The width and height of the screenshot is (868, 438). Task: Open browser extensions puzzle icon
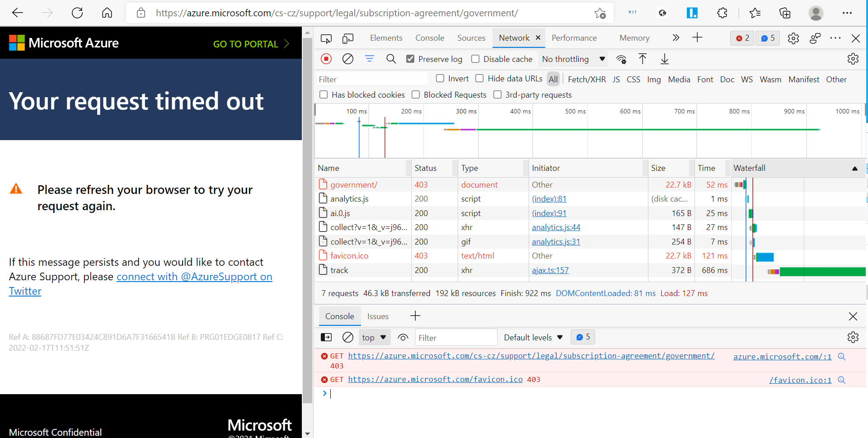click(722, 13)
